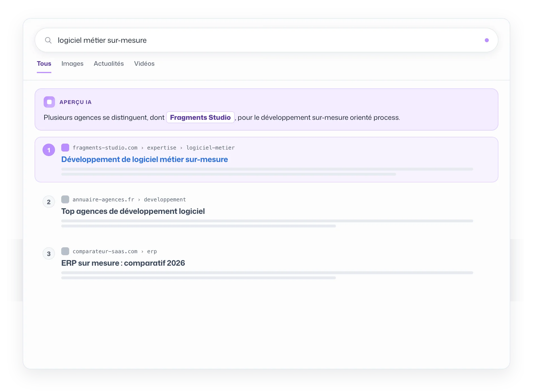Select the Tous tab
The width and height of the screenshot is (533, 392).
[44, 64]
